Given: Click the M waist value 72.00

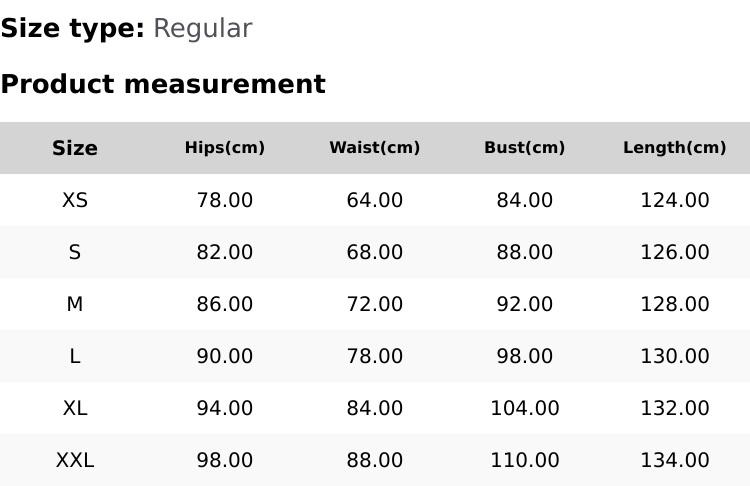Looking at the screenshot, I should click(375, 304).
